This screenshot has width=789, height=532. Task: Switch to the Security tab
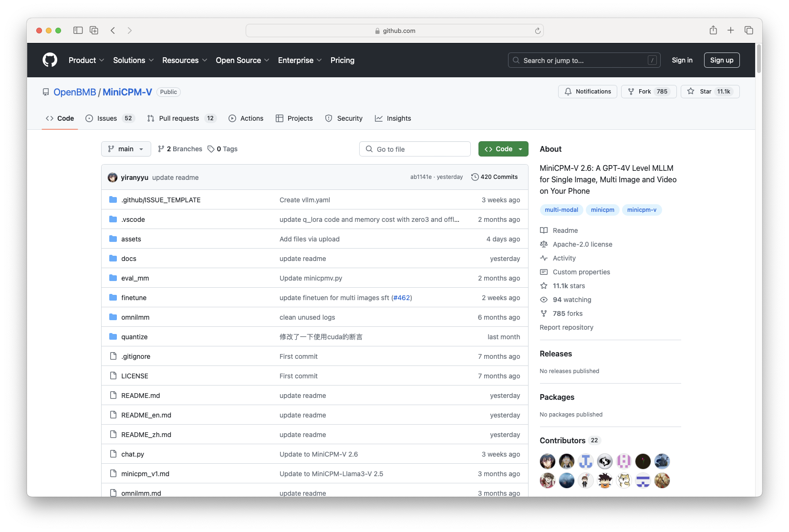(x=344, y=118)
